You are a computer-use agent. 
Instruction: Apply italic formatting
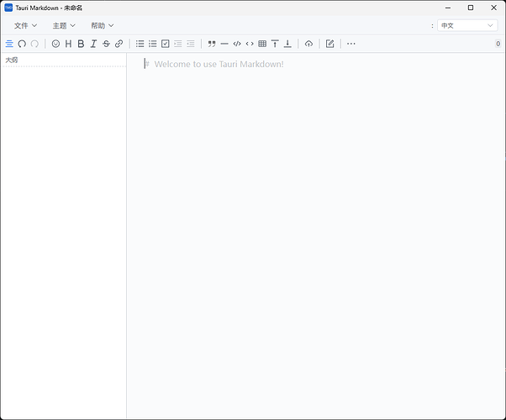[93, 44]
